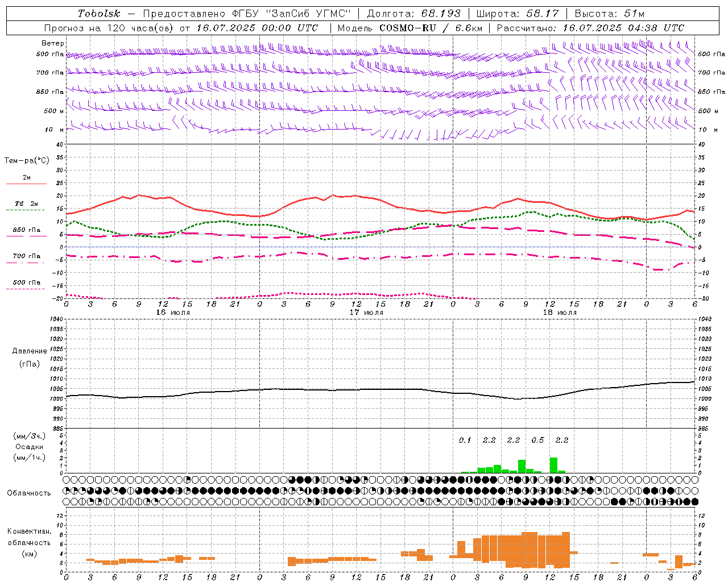The width and height of the screenshot is (728, 582).
Task: Click the "Осадки" precipitation label
Action: (x=30, y=447)
